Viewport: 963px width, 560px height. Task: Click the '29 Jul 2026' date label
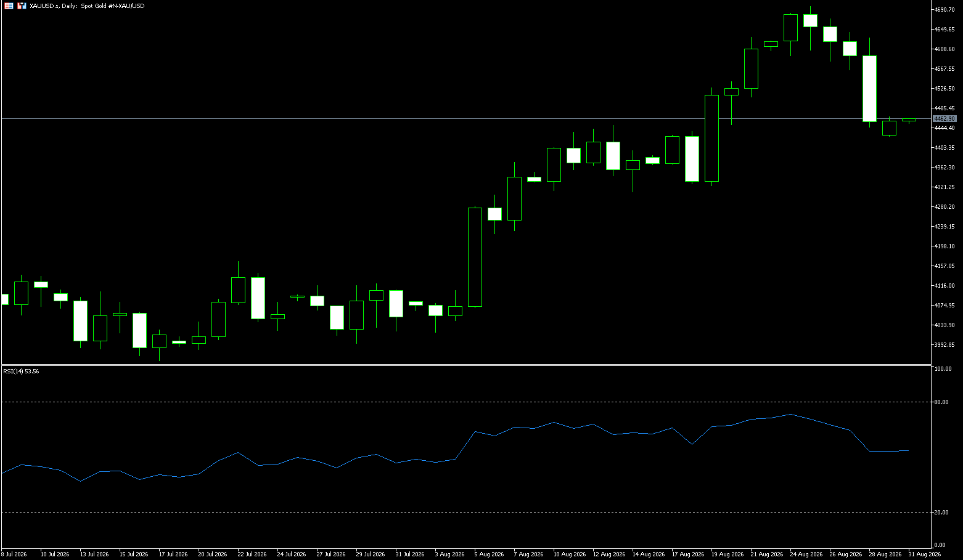[x=371, y=554]
